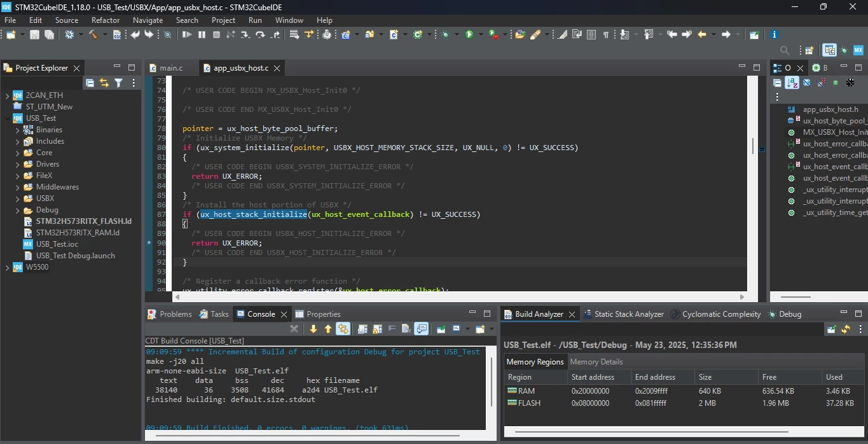Image resolution: width=868 pixels, height=444 pixels.
Task: Click the Step Return icon
Action: [275, 34]
